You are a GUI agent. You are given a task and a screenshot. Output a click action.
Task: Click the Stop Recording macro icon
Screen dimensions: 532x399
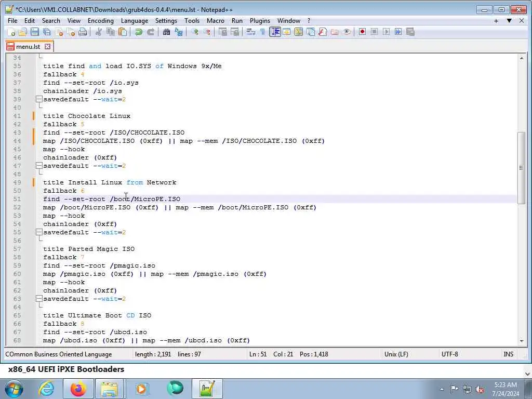pos(374,32)
